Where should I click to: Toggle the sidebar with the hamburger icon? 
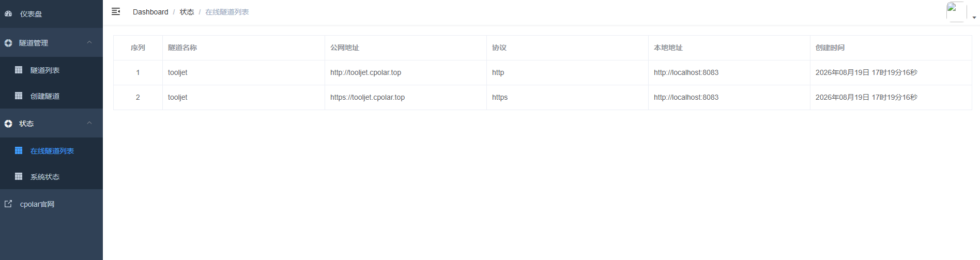click(x=116, y=11)
